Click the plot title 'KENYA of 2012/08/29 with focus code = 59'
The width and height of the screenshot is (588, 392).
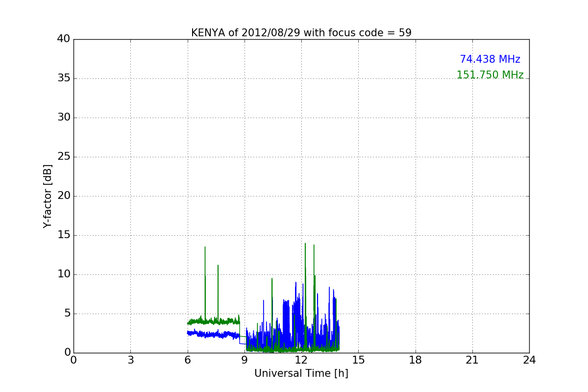[x=301, y=33]
